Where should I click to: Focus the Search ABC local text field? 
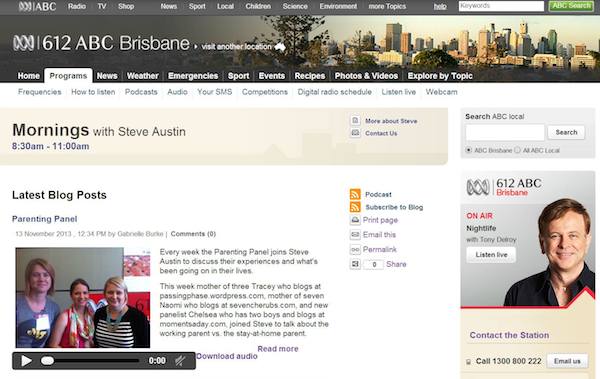pos(505,132)
